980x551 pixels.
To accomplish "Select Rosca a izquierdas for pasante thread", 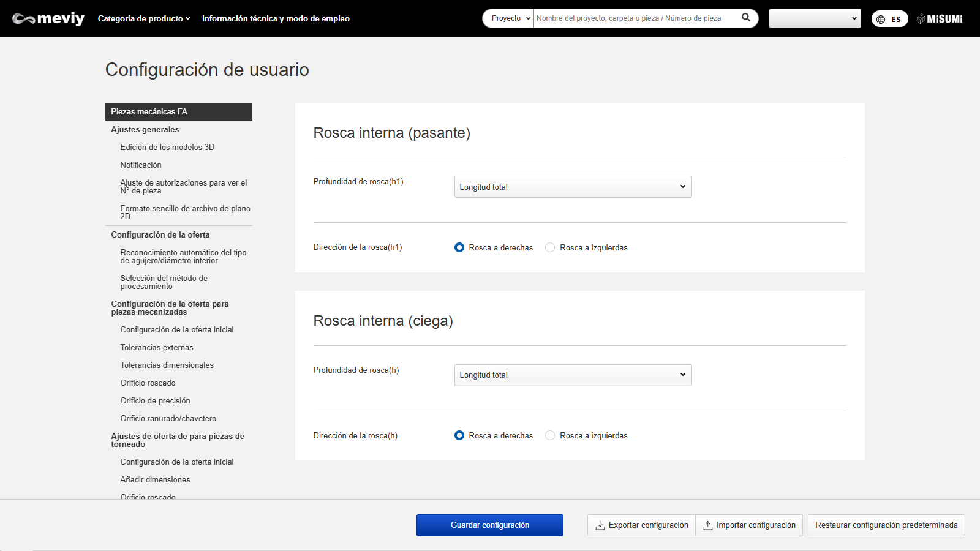I will pyautogui.click(x=550, y=247).
